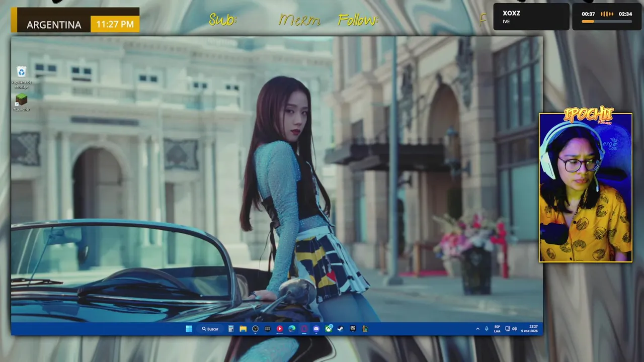Click the webcam overlay thumbnail
Image resolution: width=644 pixels, height=362 pixels.
tap(586, 187)
